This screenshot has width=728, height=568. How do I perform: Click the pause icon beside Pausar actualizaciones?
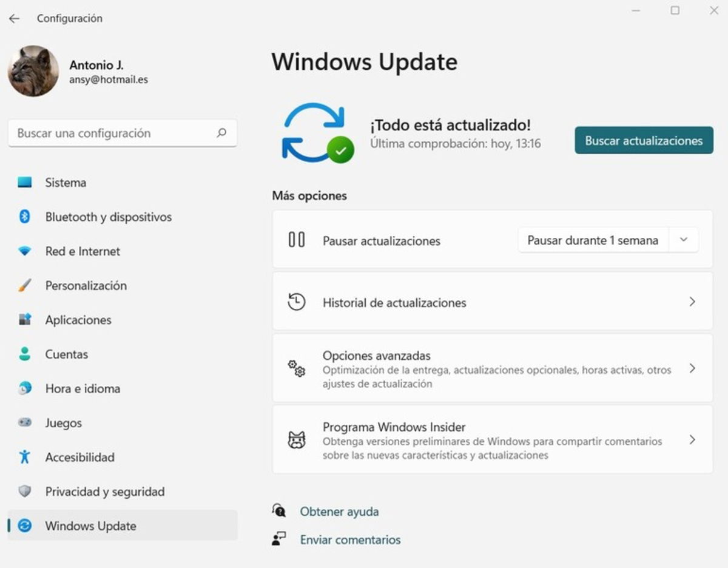[297, 240]
